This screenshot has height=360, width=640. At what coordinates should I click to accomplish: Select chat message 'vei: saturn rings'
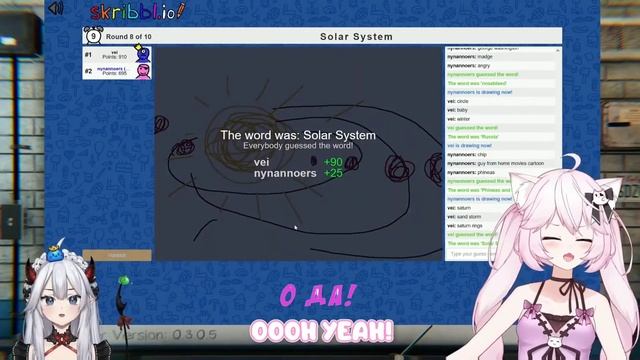[465, 226]
